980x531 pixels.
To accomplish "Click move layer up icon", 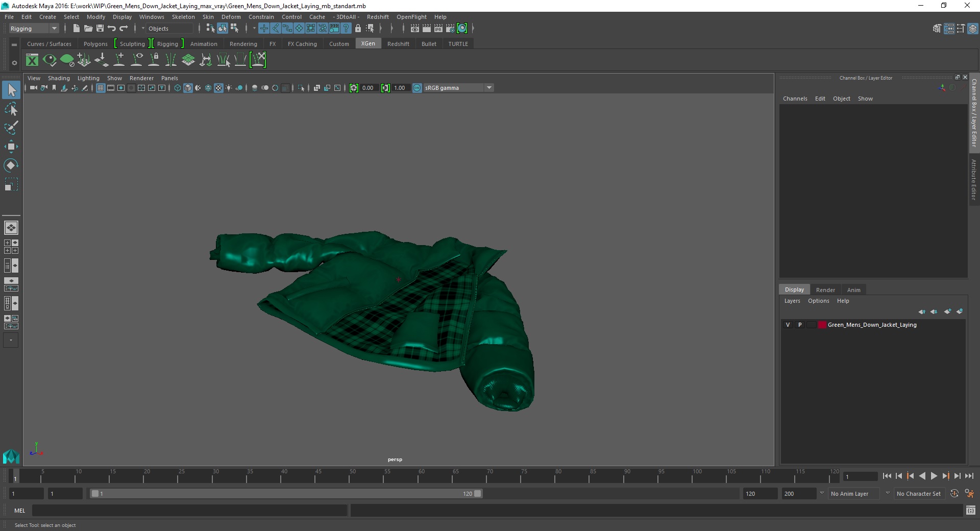I will [922, 311].
